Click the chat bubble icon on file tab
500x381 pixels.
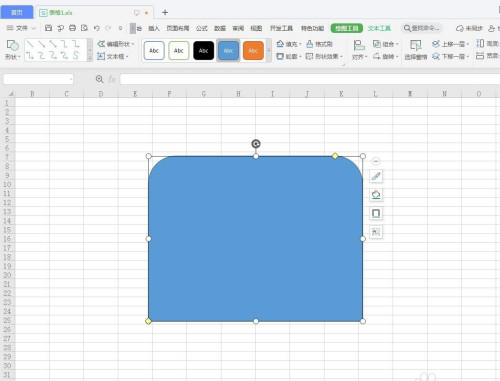click(137, 13)
